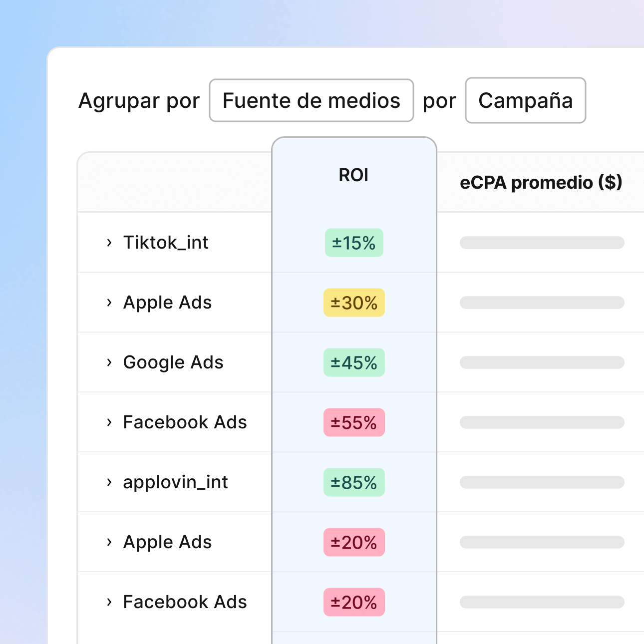Click the red ±55% ROI badge
644x644 pixels.
click(354, 422)
